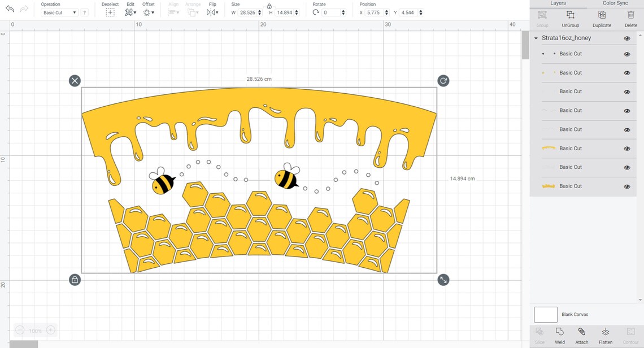Image resolution: width=644 pixels, height=348 pixels.
Task: Click the Blank Canvas color swatch
Action: [x=545, y=315]
